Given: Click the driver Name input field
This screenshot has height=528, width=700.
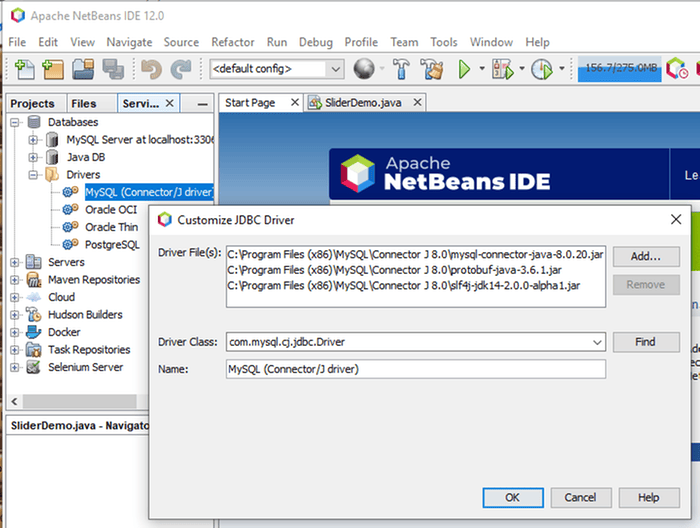Looking at the screenshot, I should pyautogui.click(x=416, y=369).
